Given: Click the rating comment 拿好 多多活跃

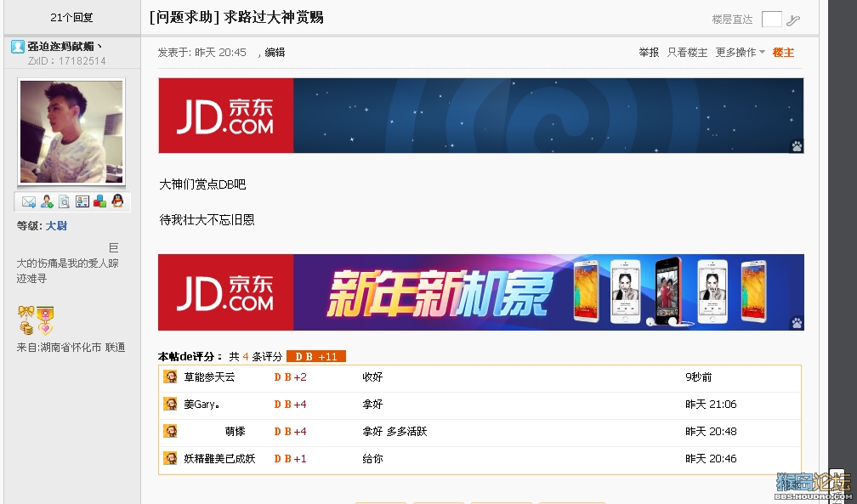Looking at the screenshot, I should (394, 431).
